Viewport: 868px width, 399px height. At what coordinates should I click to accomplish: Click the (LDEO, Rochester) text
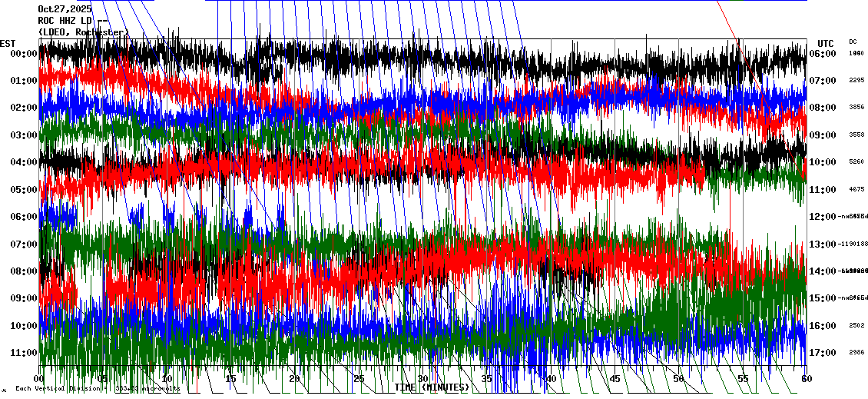tap(83, 32)
